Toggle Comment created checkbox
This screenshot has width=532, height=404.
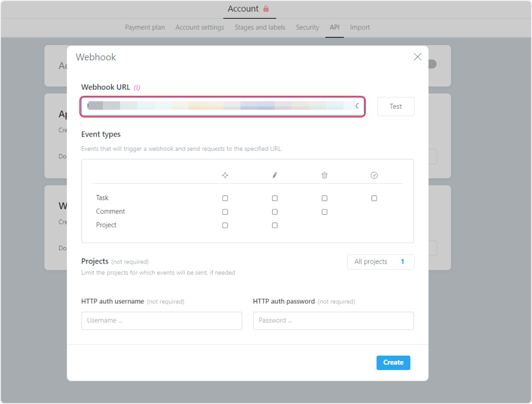(225, 212)
